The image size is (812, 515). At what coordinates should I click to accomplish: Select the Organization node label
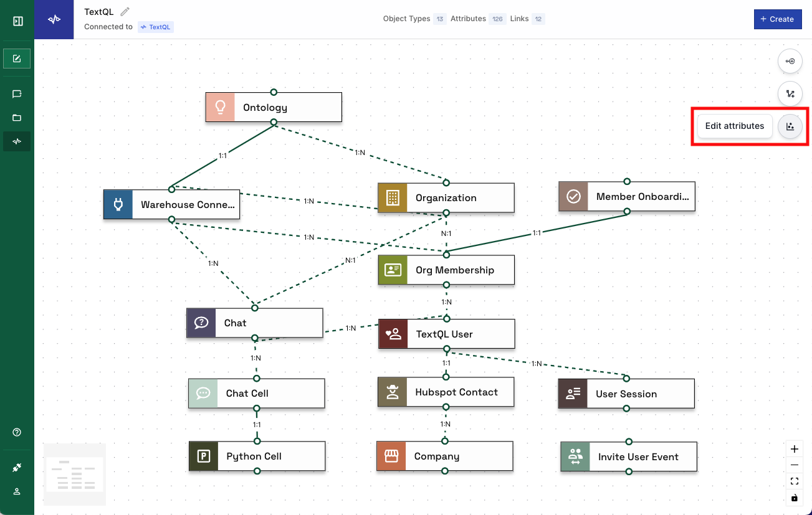446,198
